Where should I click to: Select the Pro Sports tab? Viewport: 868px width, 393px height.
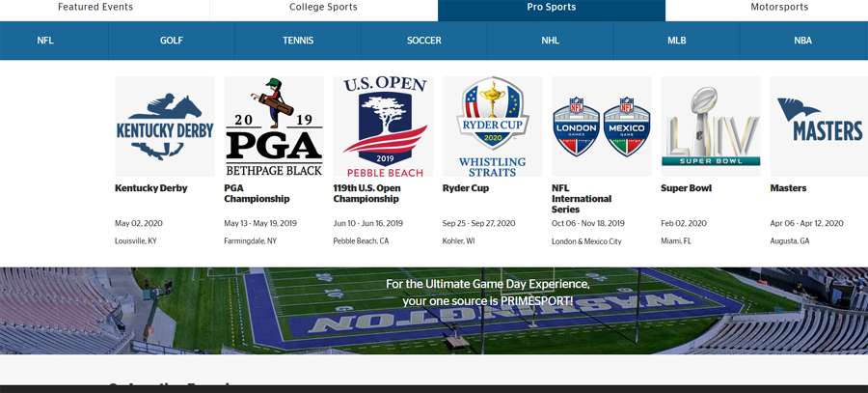(x=551, y=8)
